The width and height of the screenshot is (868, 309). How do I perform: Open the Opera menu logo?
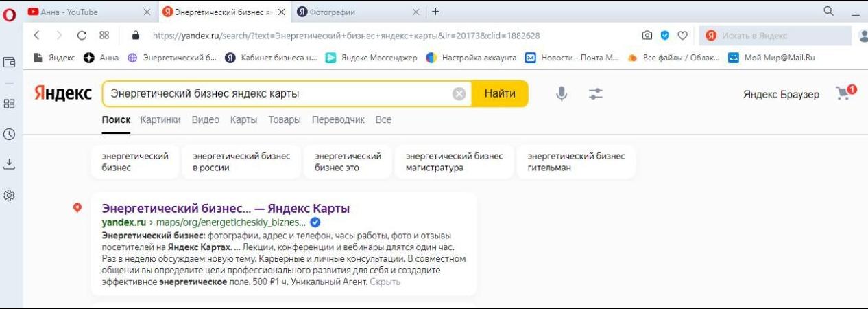tap(10, 14)
